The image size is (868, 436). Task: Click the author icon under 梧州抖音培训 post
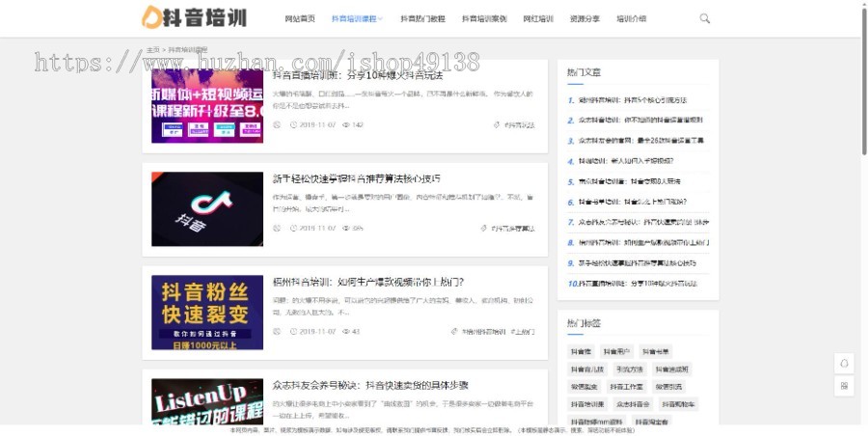(277, 331)
